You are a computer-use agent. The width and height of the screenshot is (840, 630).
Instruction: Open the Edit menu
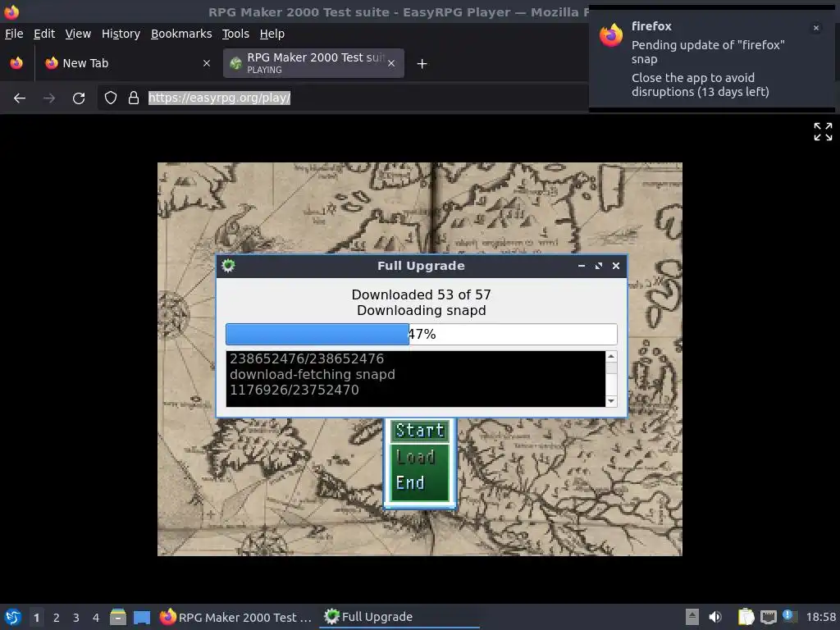pos(44,34)
